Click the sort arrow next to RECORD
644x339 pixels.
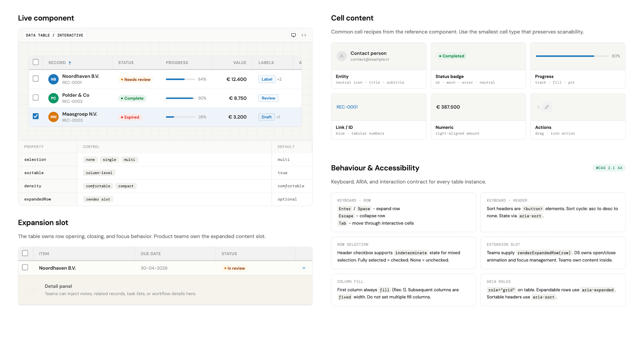[x=70, y=63]
